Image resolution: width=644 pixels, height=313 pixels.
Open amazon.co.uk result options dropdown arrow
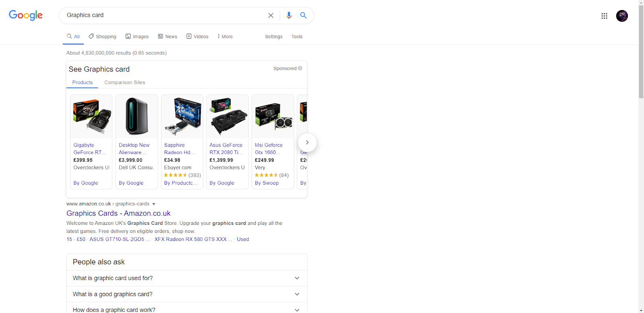pyautogui.click(x=154, y=204)
